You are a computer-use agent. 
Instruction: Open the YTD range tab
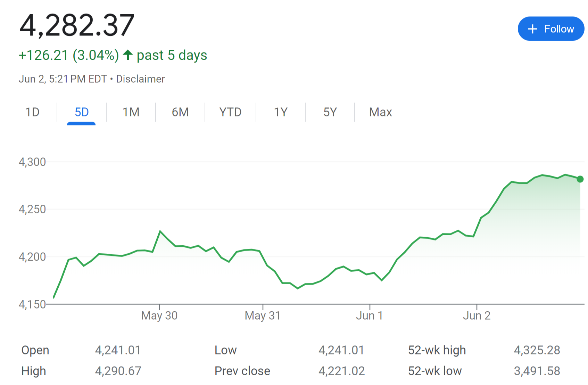(230, 112)
